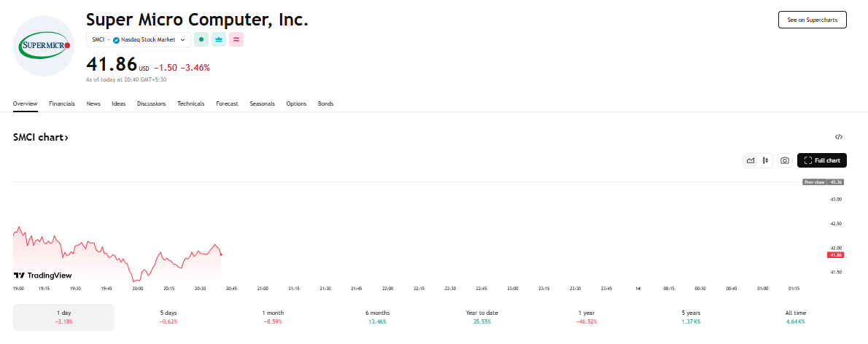
Task: Switch to candlestick chart icon
Action: pos(766,160)
